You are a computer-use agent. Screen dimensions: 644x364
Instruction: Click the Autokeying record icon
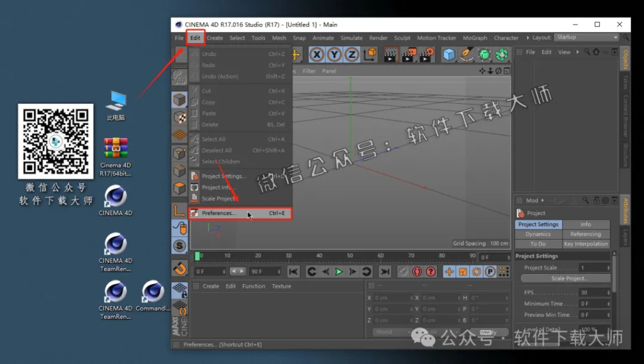point(417,271)
